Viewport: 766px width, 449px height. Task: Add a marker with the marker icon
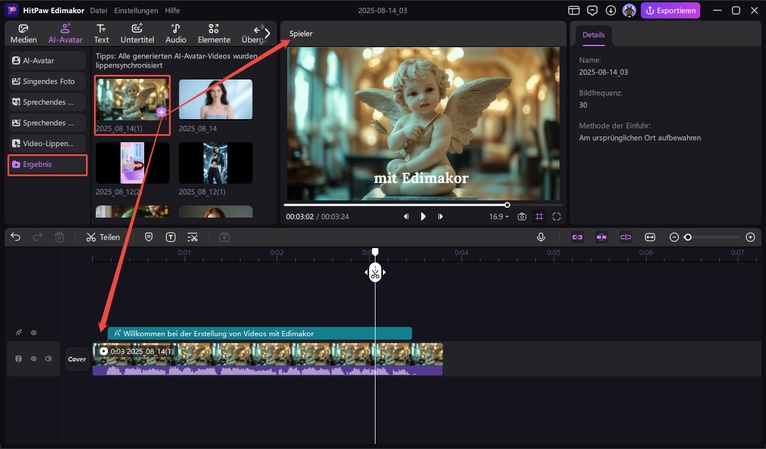[149, 237]
